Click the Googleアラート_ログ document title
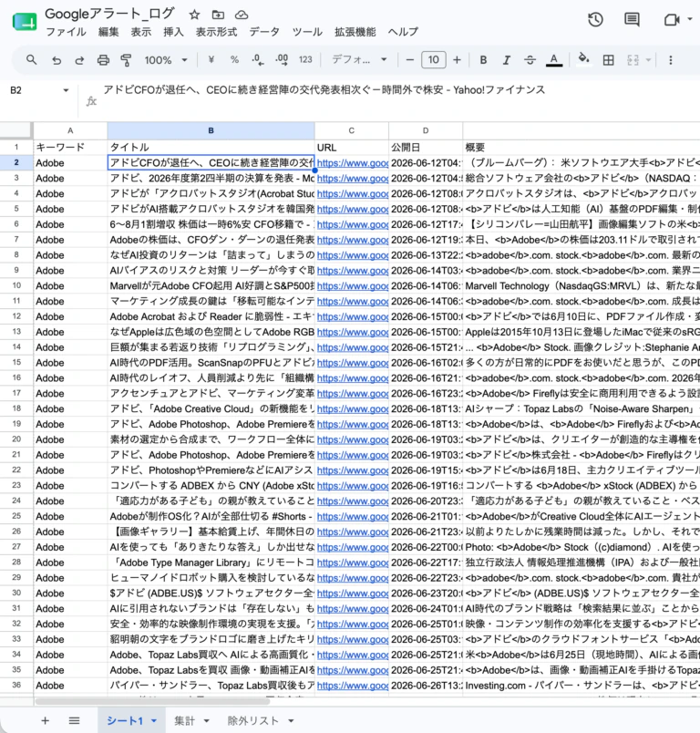Screen dimensions: 700x733 (x=109, y=14)
